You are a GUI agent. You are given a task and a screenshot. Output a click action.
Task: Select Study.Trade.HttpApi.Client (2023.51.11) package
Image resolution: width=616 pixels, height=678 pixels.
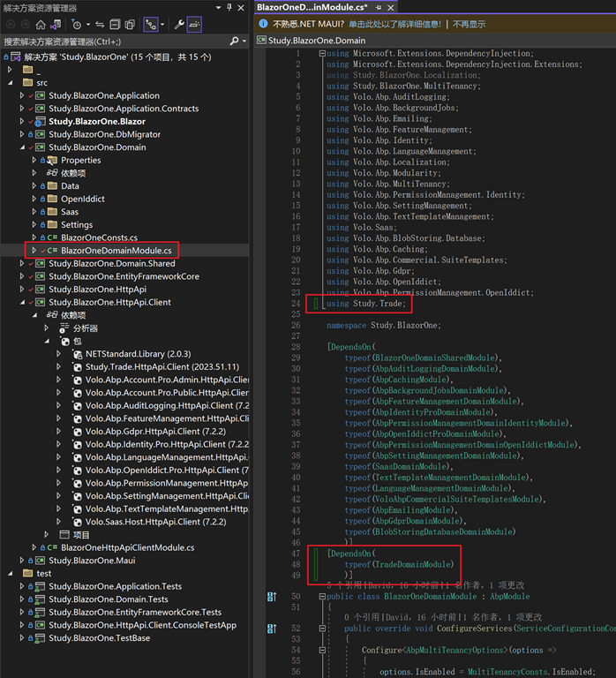click(x=162, y=367)
